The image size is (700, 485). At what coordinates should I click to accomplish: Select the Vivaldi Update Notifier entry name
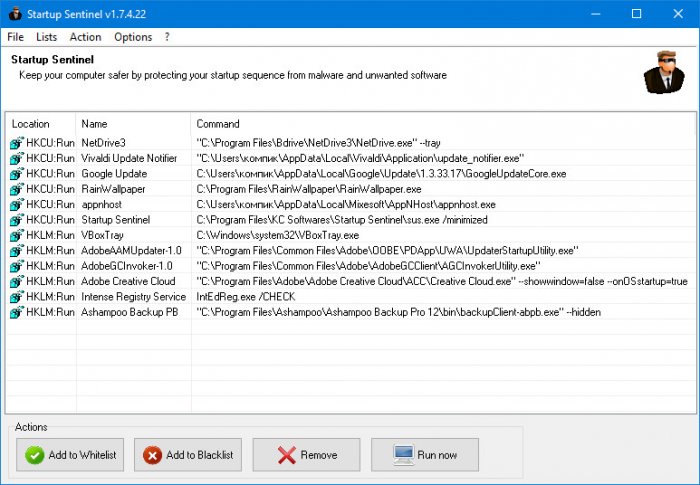129,158
